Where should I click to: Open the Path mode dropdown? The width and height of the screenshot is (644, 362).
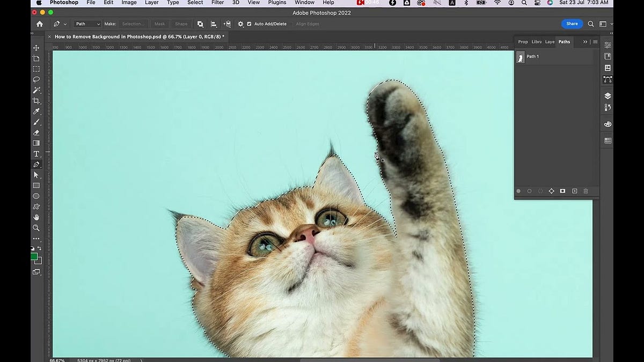click(x=87, y=24)
